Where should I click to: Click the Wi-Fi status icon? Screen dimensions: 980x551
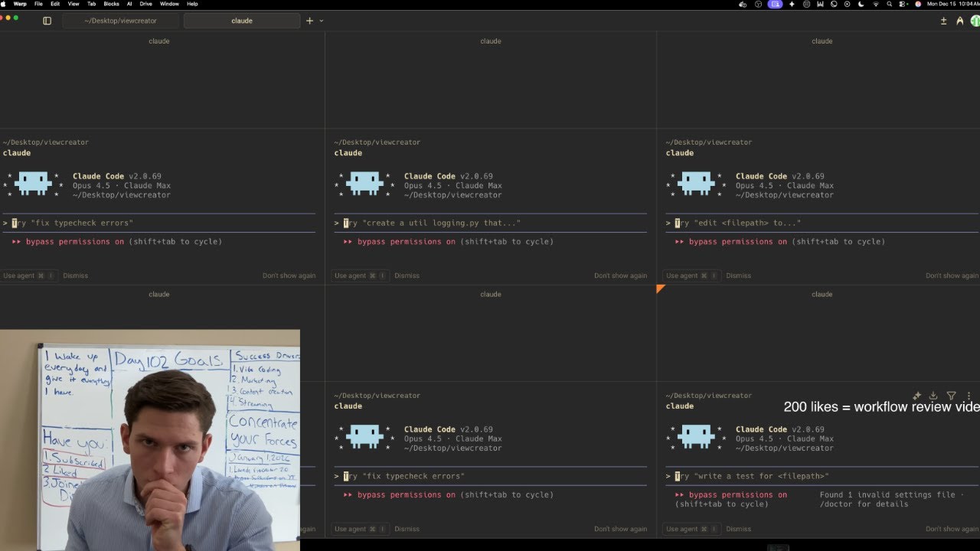tap(876, 4)
